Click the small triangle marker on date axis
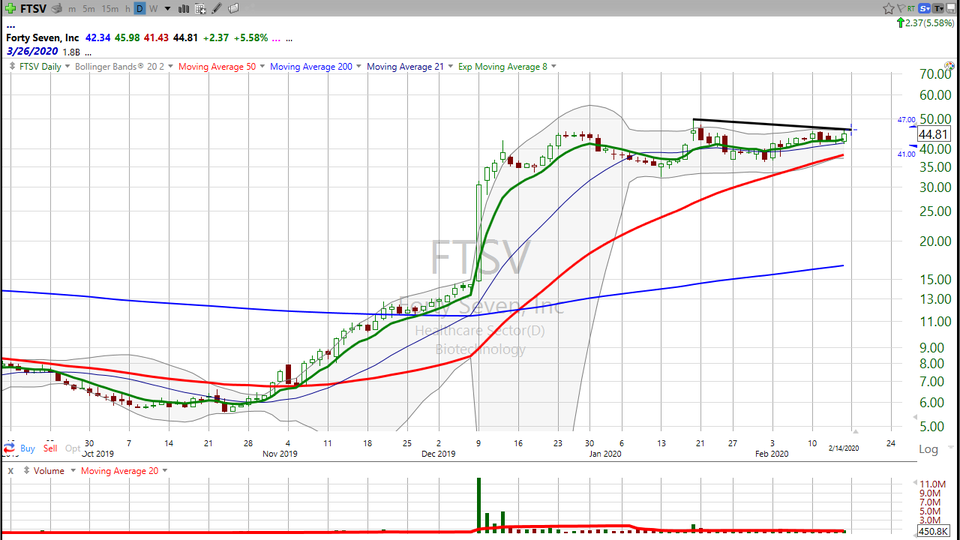This screenshot has width=960, height=540. [x=855, y=432]
